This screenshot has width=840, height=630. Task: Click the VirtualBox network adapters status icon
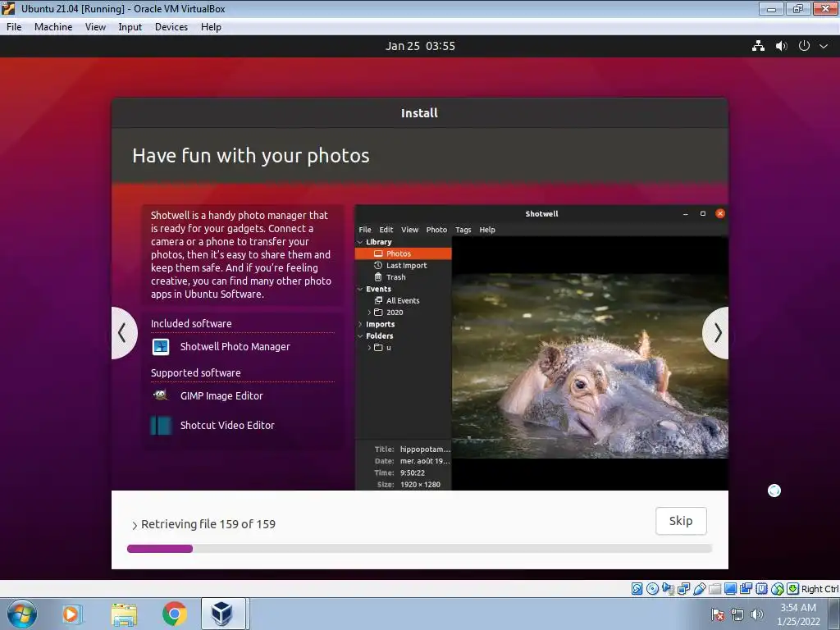coord(683,589)
